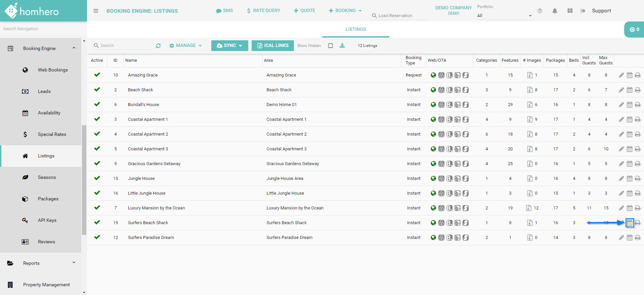Click the SMS button

coord(224,11)
